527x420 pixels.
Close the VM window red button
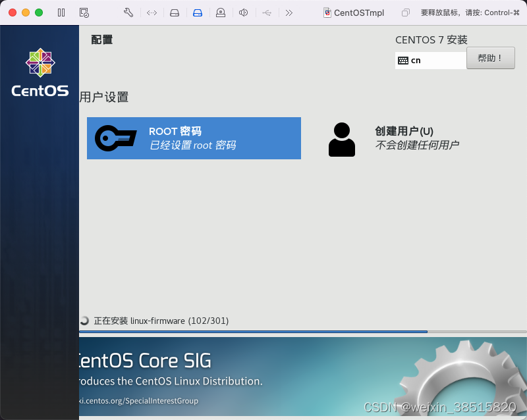[13, 13]
